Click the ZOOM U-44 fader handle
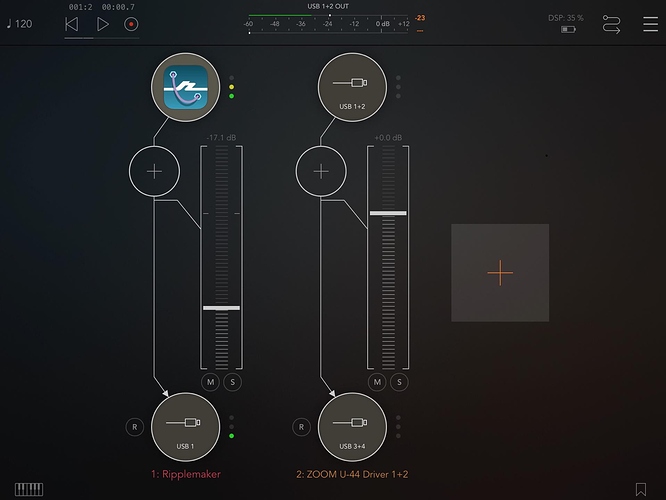The width and height of the screenshot is (666, 500). (388, 213)
